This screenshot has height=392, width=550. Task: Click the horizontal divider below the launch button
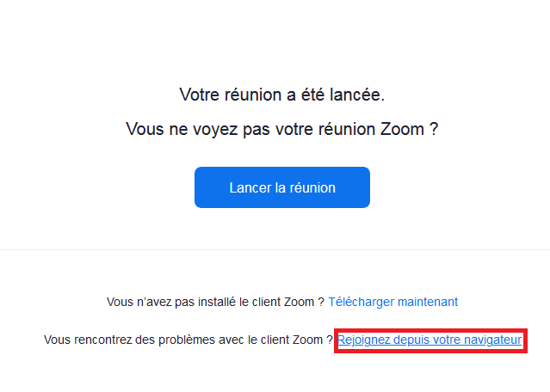[x=275, y=250]
